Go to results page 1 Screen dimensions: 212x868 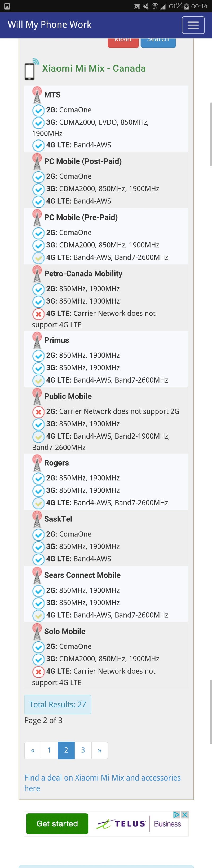(49, 750)
